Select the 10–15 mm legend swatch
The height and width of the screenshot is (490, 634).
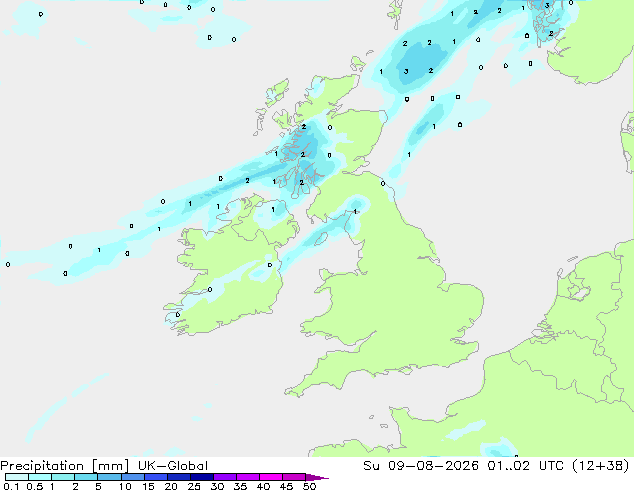pos(133,477)
